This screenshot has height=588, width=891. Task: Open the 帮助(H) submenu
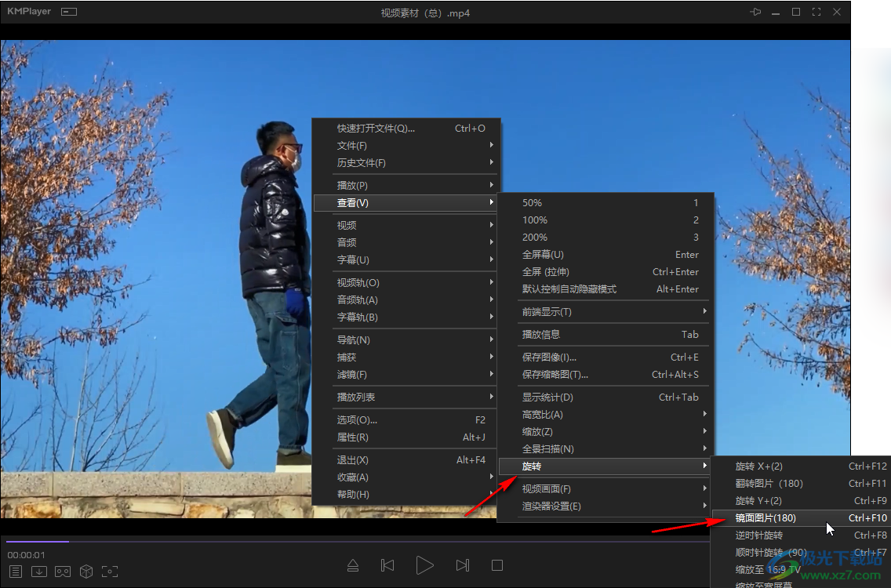[x=405, y=495]
